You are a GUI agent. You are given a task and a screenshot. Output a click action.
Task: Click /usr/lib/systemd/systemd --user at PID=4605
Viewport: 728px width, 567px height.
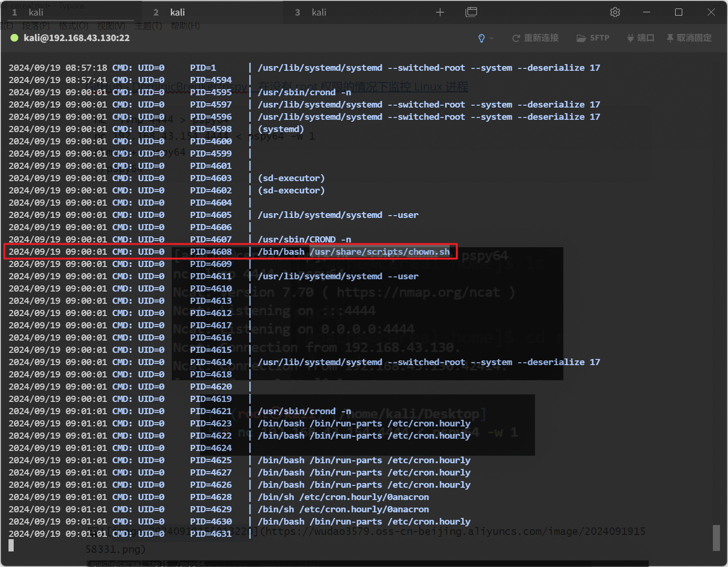pyautogui.click(x=338, y=215)
